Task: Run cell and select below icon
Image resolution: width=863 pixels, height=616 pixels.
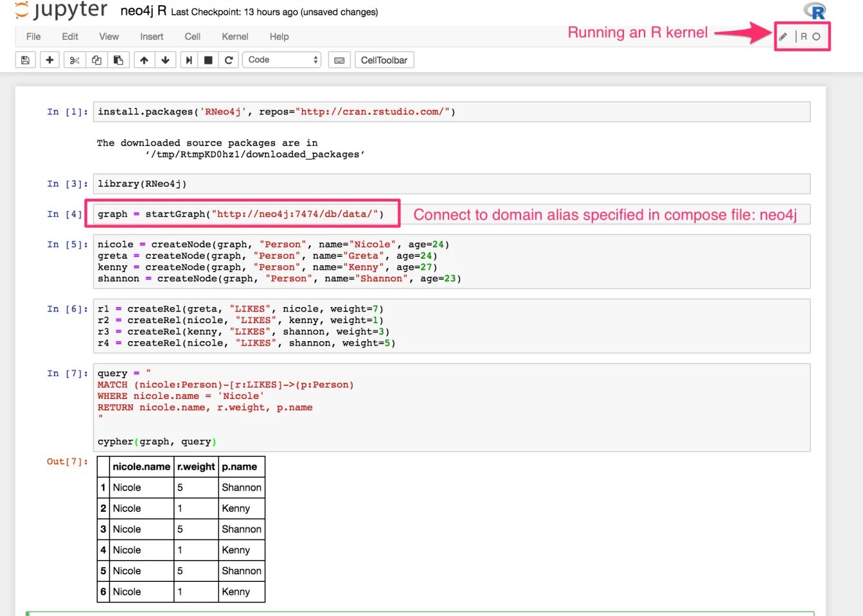Action: coord(189,60)
